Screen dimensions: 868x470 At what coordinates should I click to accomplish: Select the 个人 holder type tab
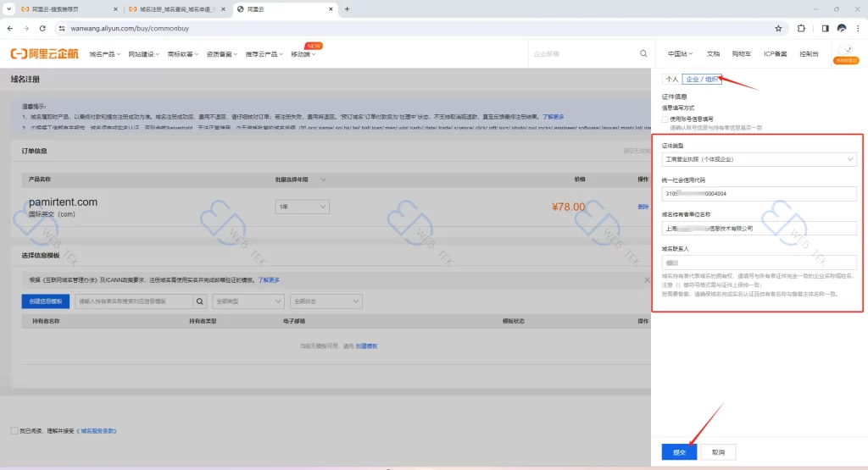(x=671, y=79)
